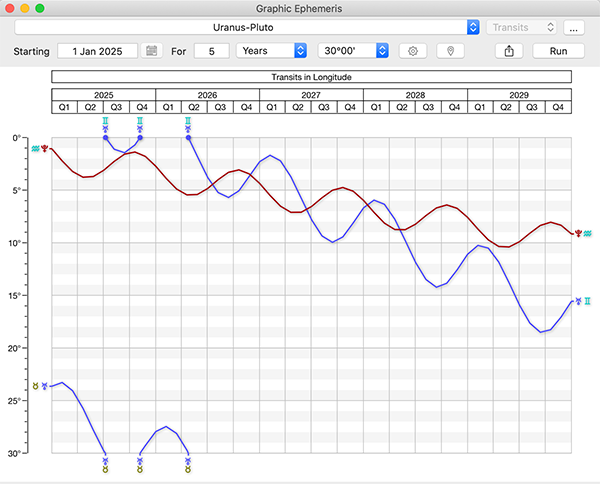Open the calendar date picker icon
The image size is (600, 484).
(x=152, y=51)
